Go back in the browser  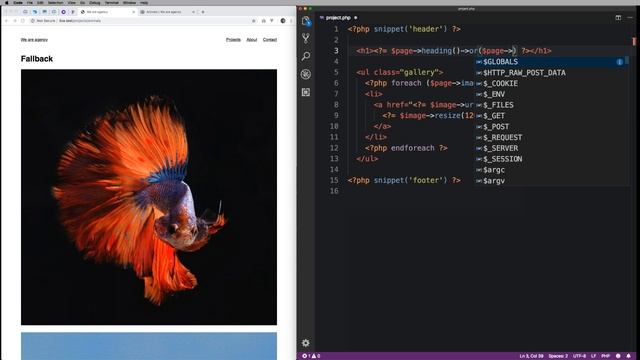[x=7, y=20]
